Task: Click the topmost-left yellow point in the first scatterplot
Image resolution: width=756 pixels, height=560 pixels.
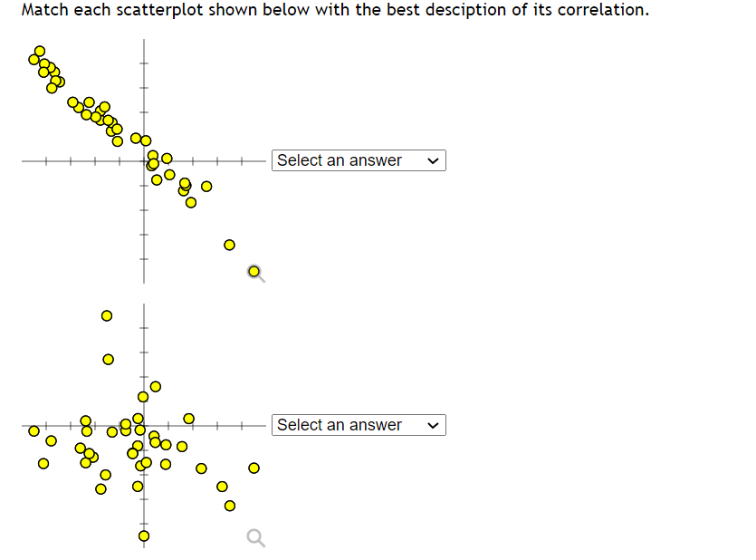Action: coord(38,52)
